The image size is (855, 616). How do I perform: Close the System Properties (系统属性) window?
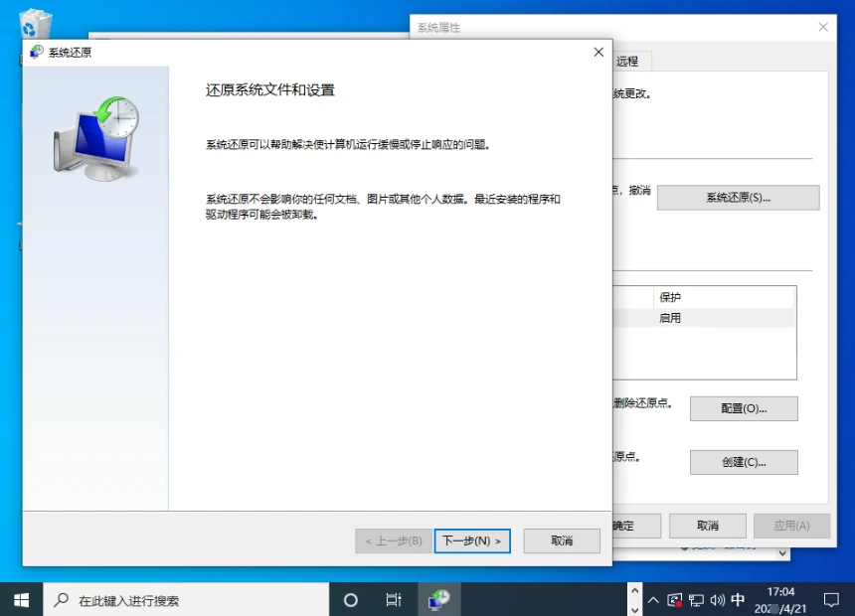click(x=823, y=27)
